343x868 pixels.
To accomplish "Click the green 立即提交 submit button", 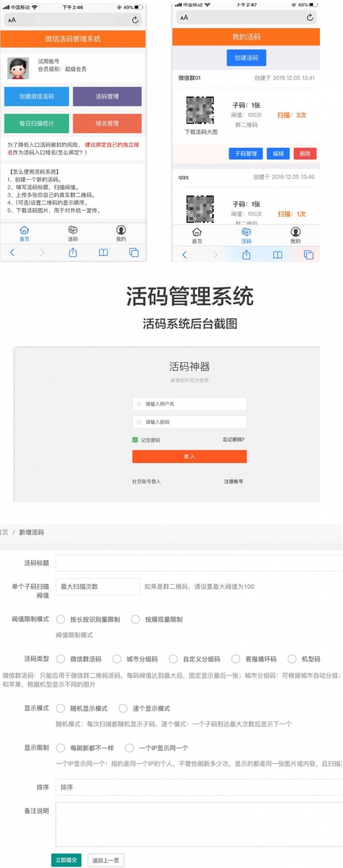I will point(66,860).
